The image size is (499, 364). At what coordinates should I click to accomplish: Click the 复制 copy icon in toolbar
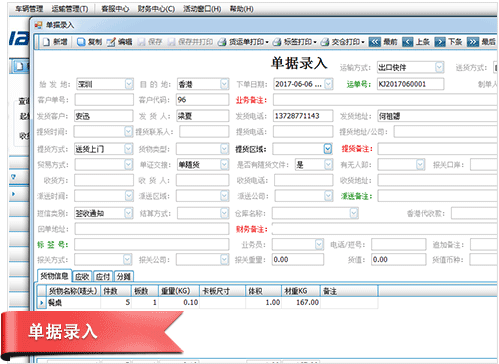pos(81,42)
